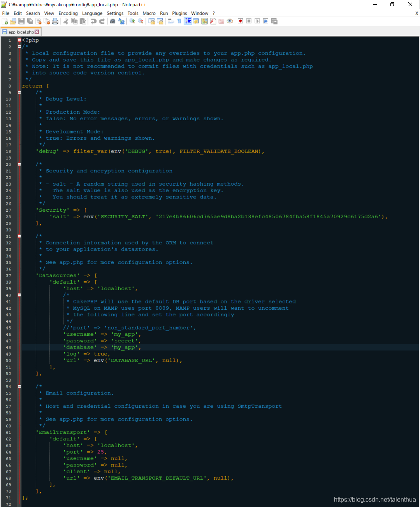
Task: Close the app_local.php tab with its X
Action: point(37,32)
